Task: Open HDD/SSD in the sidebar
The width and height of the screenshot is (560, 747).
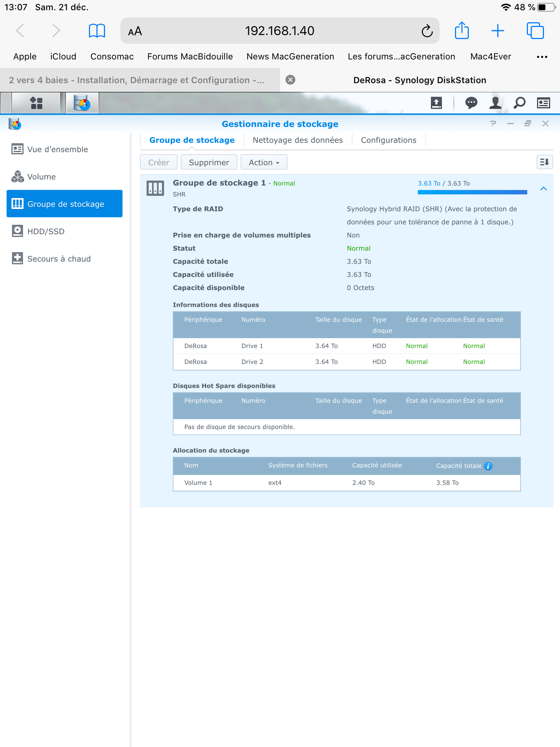Action: pos(46,232)
